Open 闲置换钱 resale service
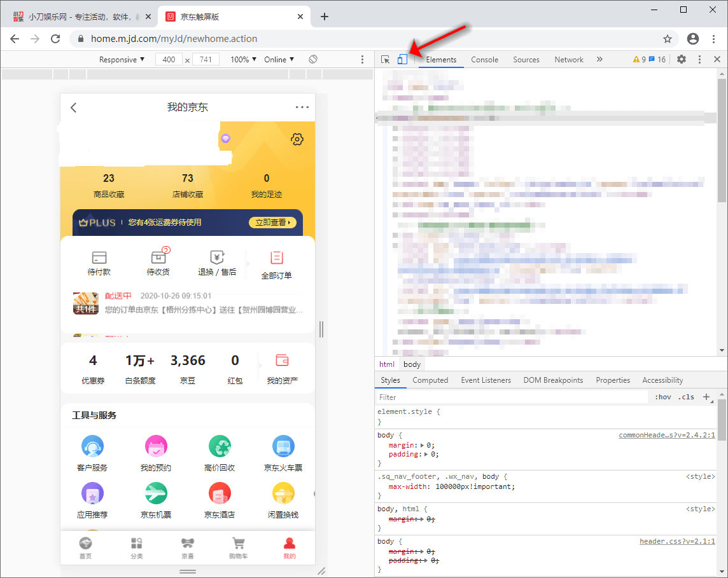Viewport: 728px width, 578px height. [283, 501]
